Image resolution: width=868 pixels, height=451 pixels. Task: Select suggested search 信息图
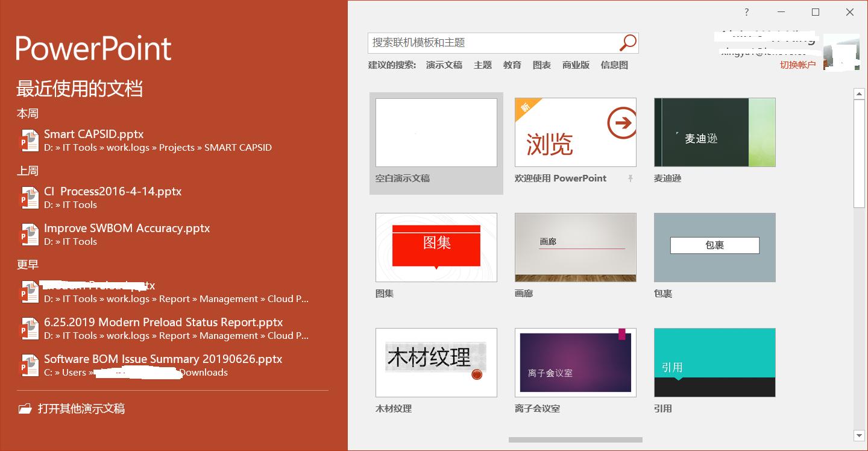pyautogui.click(x=614, y=65)
